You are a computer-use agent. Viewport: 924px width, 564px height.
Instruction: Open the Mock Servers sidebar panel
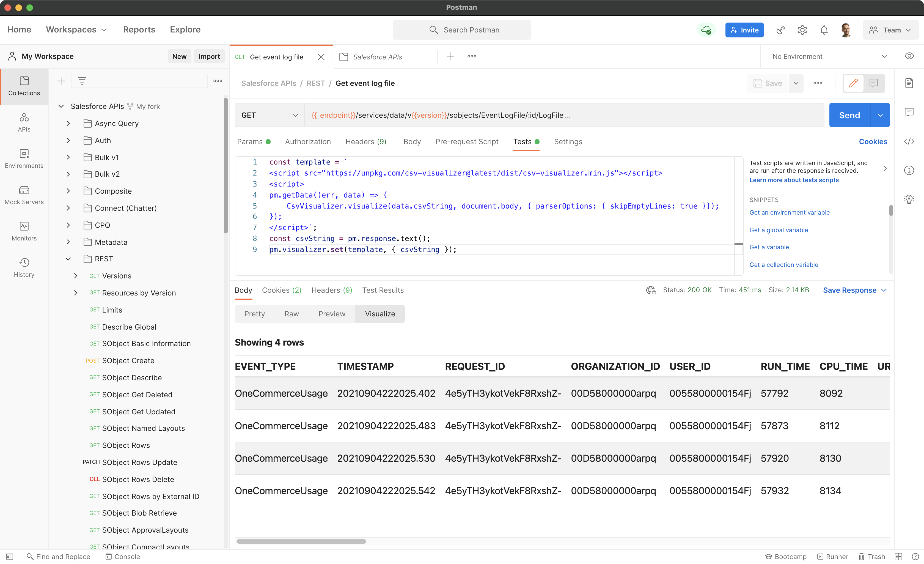[x=24, y=195]
